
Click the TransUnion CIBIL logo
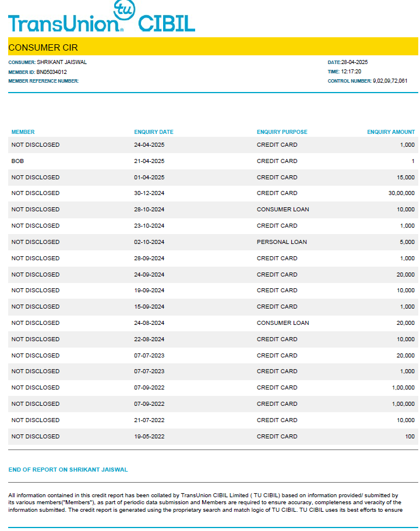click(x=101, y=17)
